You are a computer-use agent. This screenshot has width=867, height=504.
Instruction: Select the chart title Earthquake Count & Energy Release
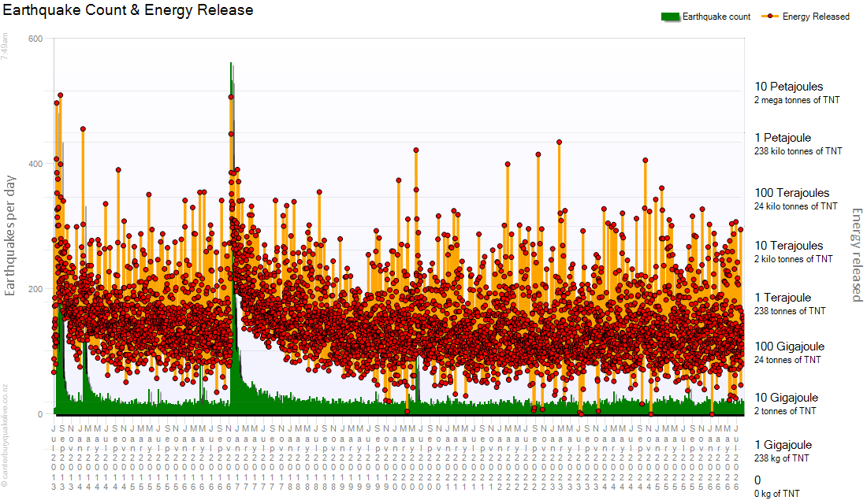coord(128,10)
